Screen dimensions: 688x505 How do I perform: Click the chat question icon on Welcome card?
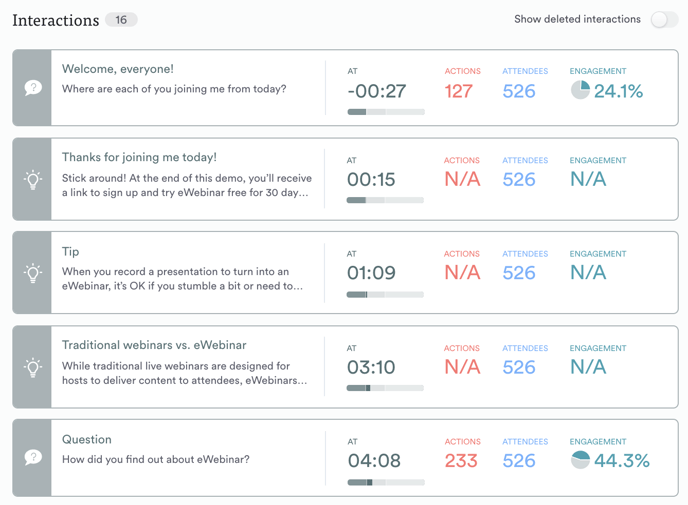coord(33,88)
